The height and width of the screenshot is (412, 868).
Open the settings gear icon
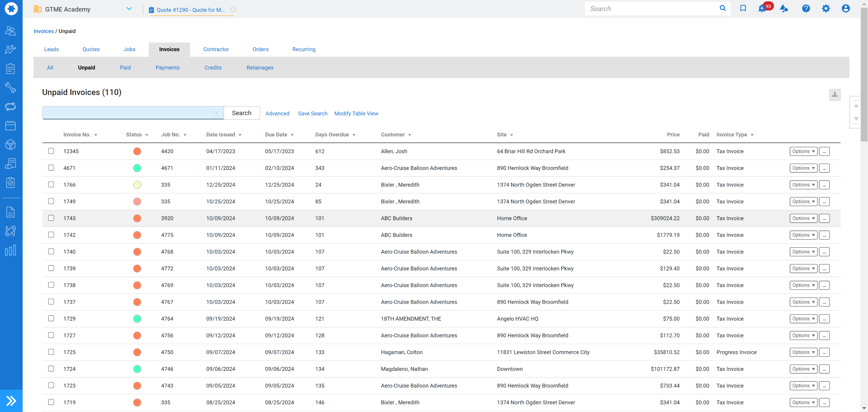(x=826, y=9)
